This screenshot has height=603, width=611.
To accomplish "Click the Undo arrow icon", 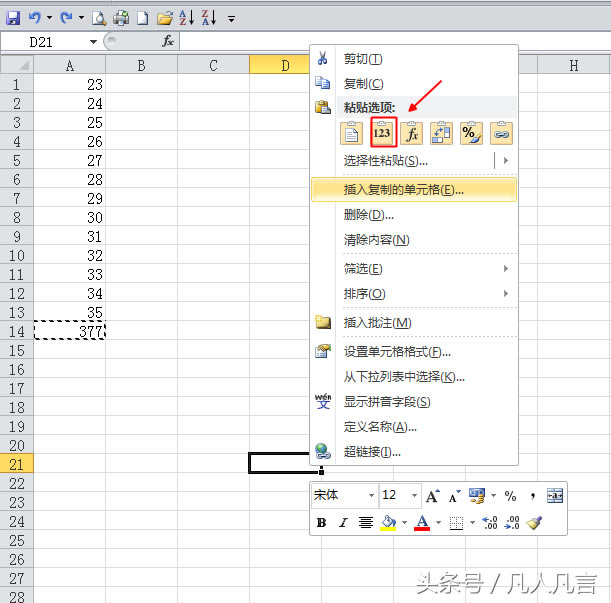I will [x=35, y=18].
